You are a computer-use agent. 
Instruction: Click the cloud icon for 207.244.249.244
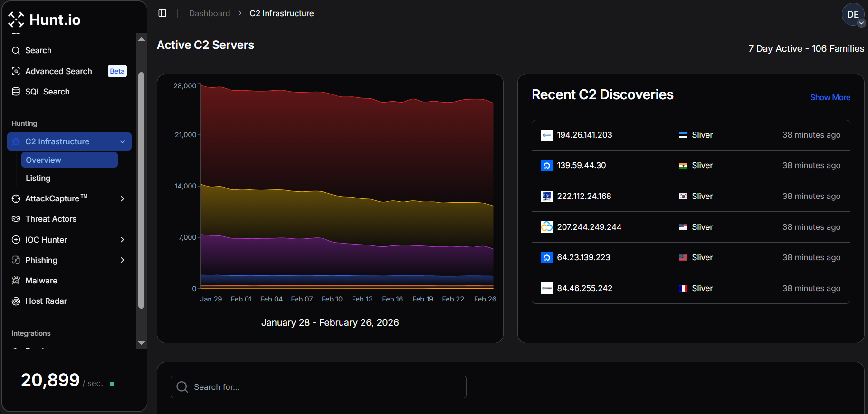tap(547, 227)
